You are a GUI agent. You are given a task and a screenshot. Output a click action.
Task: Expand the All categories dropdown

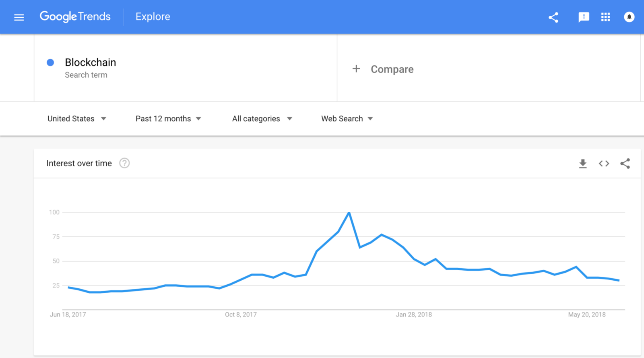click(x=262, y=118)
